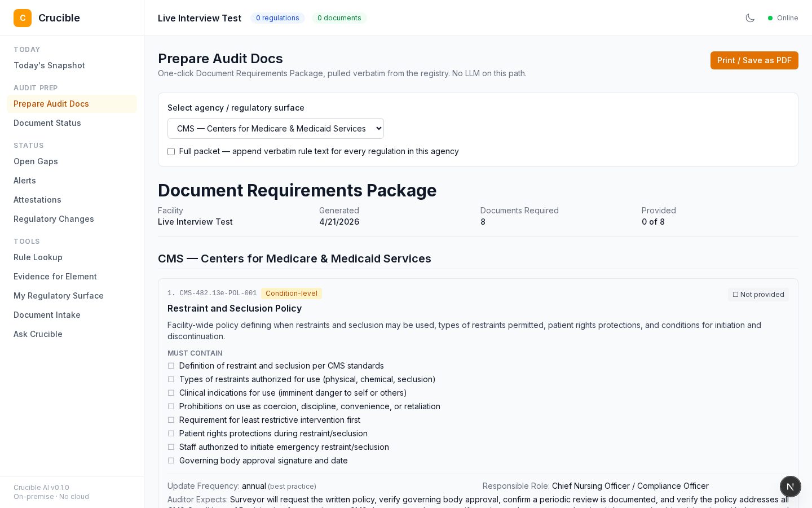812x508 pixels.
Task: Toggle dark mode with the moon icon
Action: point(750,18)
